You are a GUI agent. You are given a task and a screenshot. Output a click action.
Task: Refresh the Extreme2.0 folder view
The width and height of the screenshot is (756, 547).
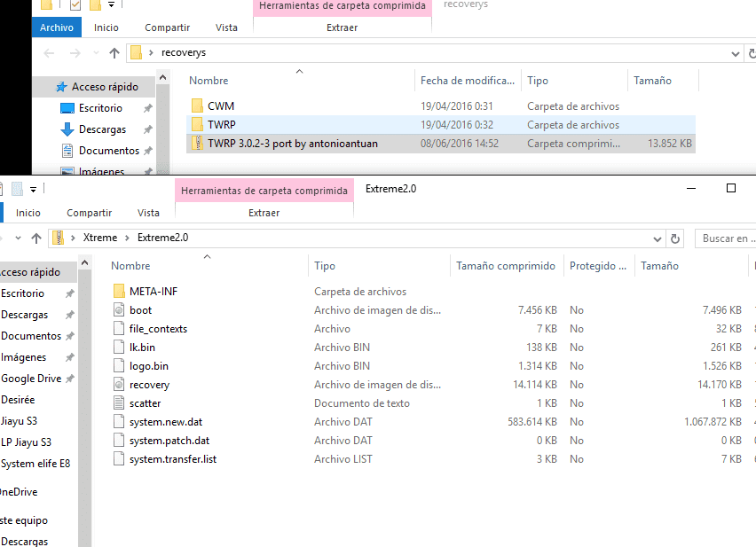[675, 238]
